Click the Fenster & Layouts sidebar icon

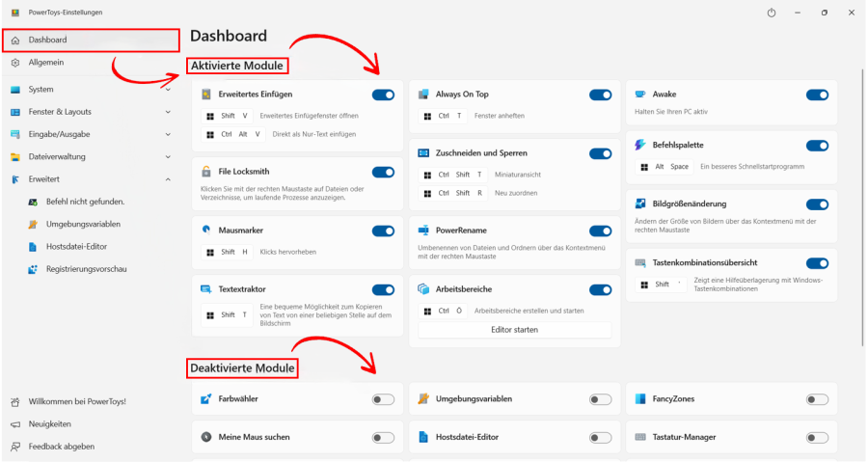[15, 112]
